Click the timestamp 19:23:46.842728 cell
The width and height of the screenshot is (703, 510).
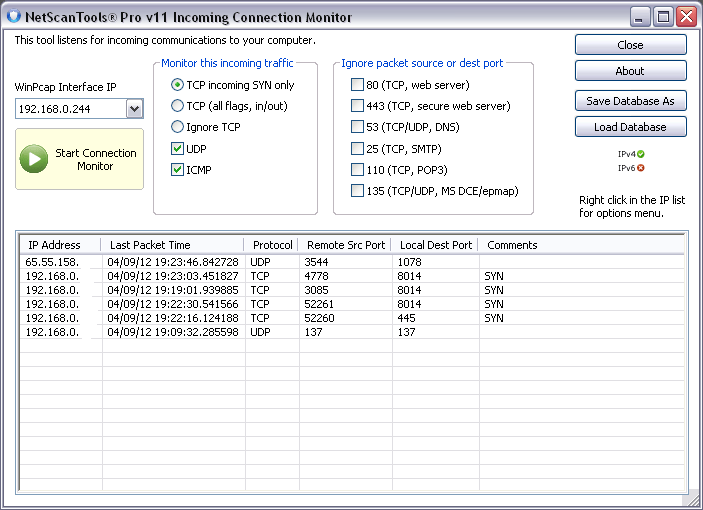[x=173, y=262]
